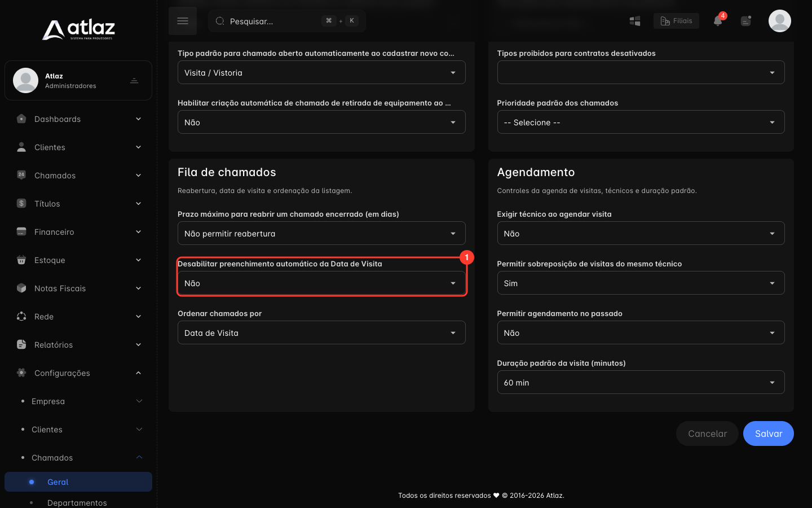Open 'Permitir agendamento no passado' dropdown

coord(641,332)
